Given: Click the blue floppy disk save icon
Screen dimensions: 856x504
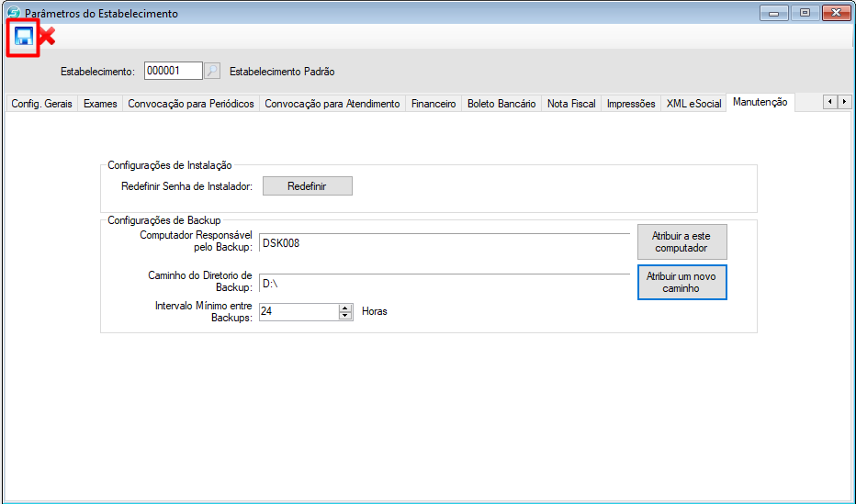Looking at the screenshot, I should [x=23, y=37].
